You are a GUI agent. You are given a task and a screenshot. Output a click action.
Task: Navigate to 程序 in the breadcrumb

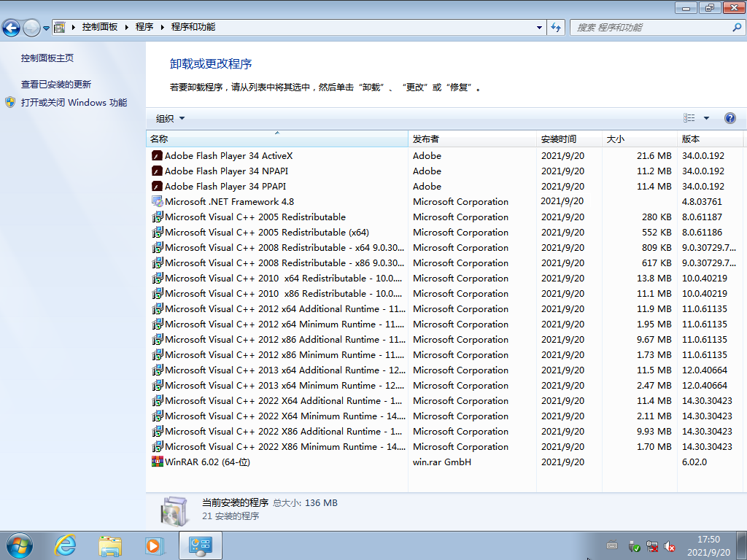pyautogui.click(x=143, y=27)
